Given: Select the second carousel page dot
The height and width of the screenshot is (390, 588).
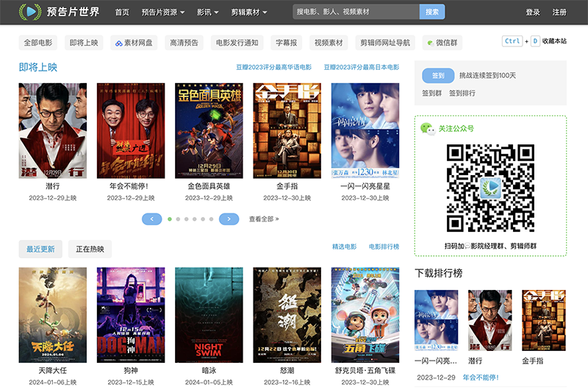Looking at the screenshot, I should 178,219.
